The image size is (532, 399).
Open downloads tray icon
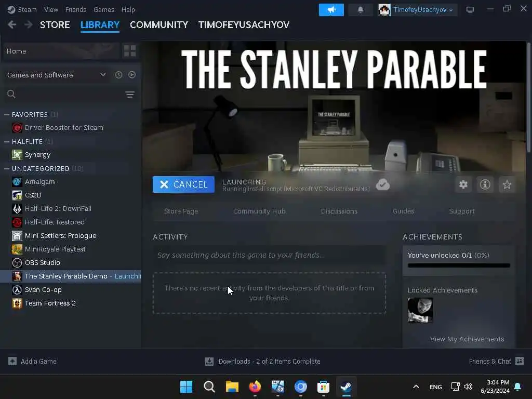(209, 362)
